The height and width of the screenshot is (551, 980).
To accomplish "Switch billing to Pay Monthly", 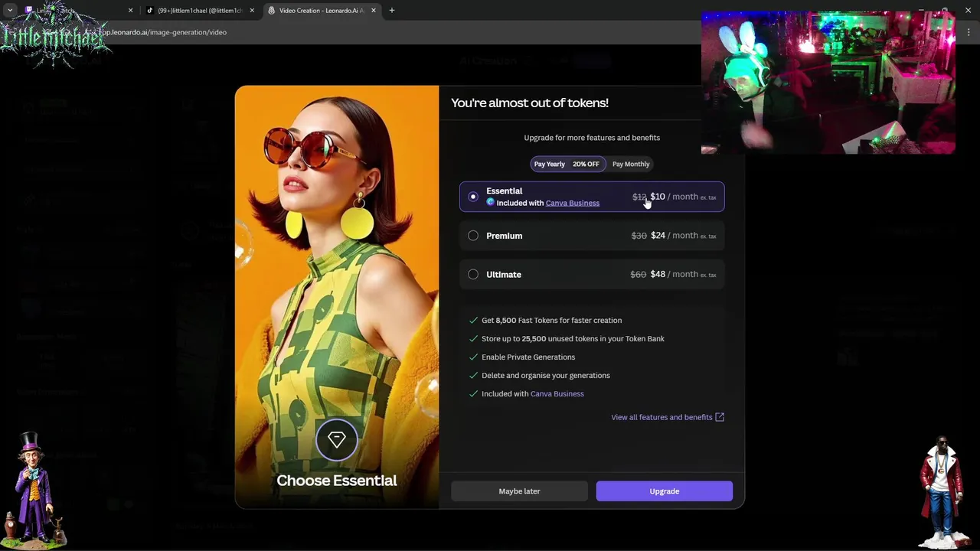I will pos(631,164).
